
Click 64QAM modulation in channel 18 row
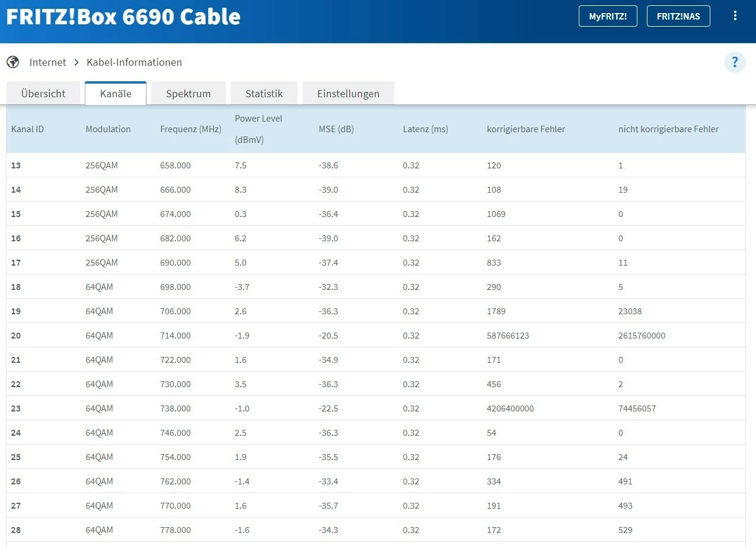99,287
